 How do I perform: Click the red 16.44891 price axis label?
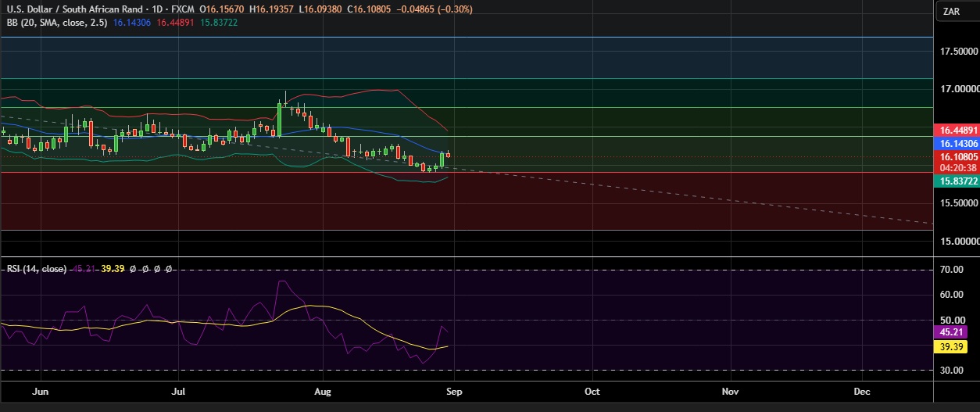pyautogui.click(x=957, y=131)
